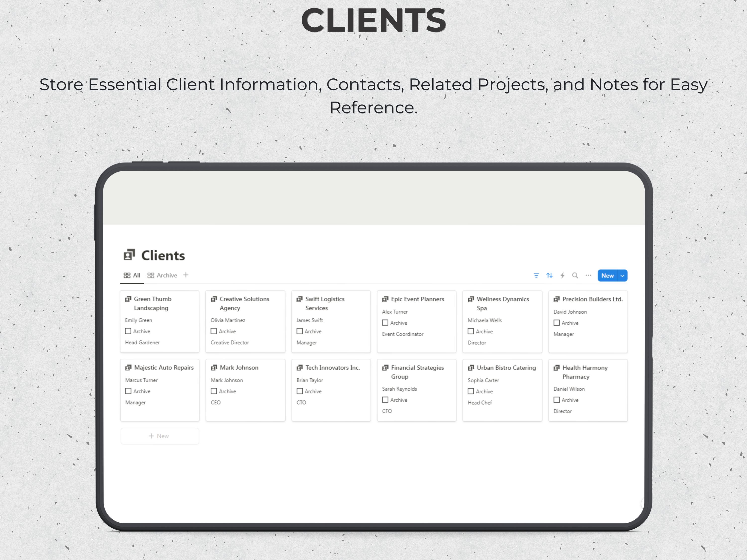Check Archive for Financial Strategies Group
This screenshot has height=560, width=747.
(x=385, y=400)
